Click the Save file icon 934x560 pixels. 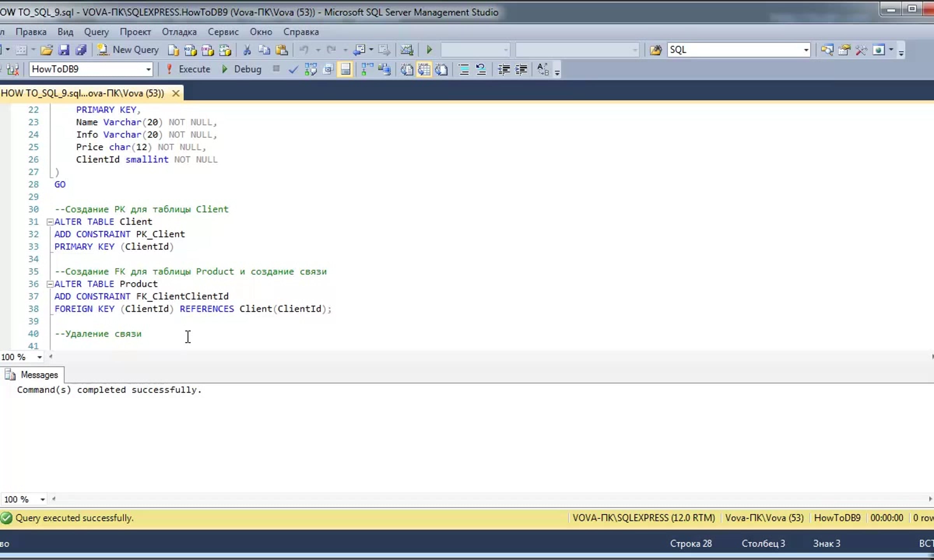(64, 50)
